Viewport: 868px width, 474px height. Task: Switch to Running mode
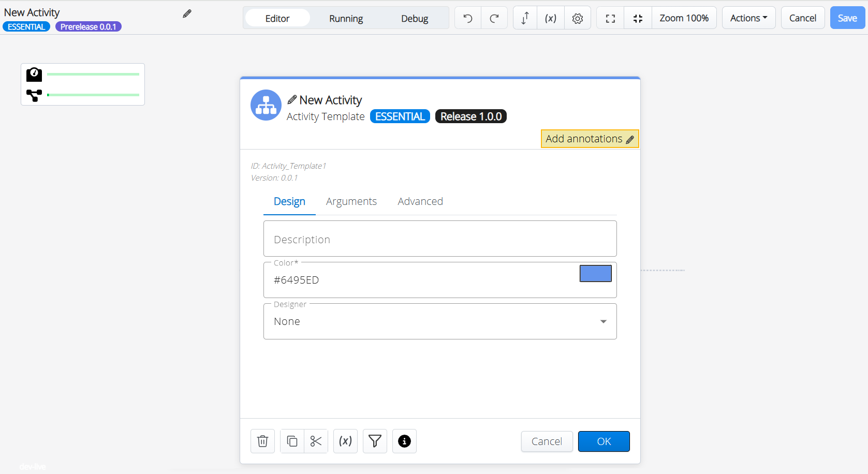pyautogui.click(x=346, y=18)
